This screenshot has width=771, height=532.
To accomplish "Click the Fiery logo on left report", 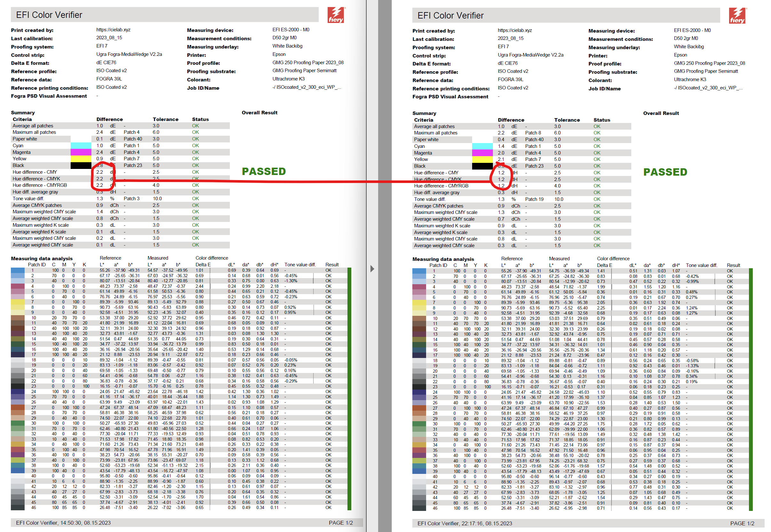I will (x=335, y=15).
